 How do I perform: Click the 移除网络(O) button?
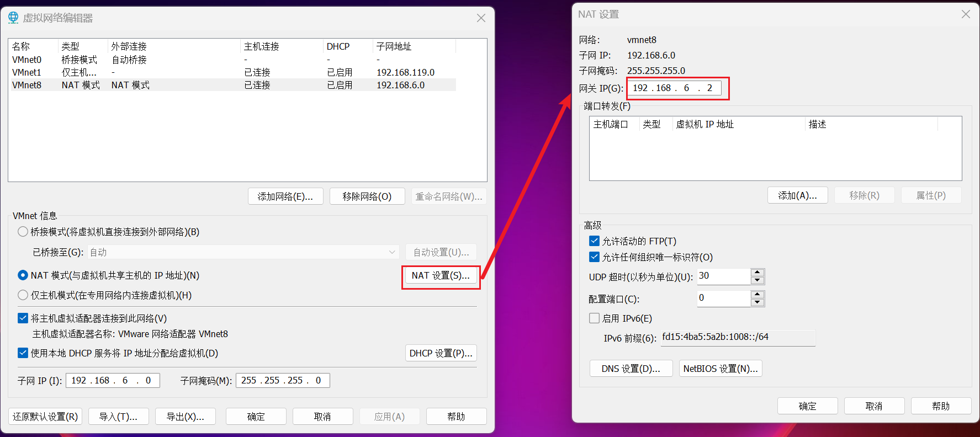[367, 196]
